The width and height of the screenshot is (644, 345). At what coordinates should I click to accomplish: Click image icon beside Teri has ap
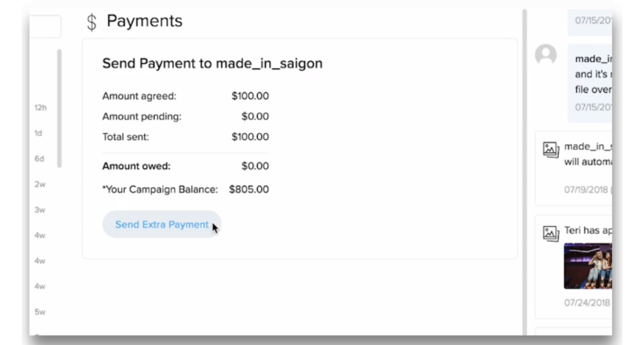pyautogui.click(x=551, y=234)
